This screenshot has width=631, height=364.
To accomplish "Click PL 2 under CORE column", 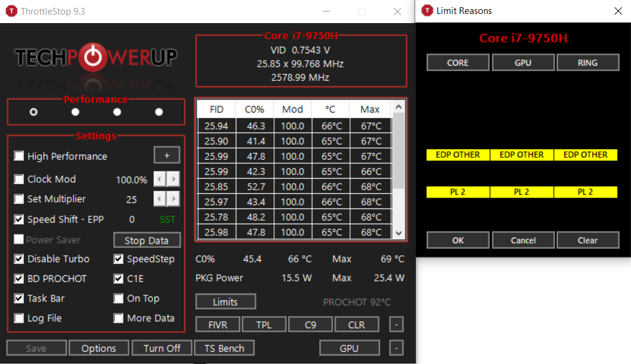I will [x=458, y=192].
